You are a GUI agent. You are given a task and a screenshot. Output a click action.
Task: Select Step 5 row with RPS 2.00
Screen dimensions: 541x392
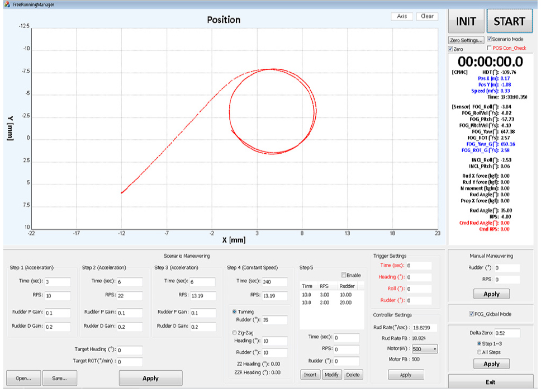coord(331,303)
